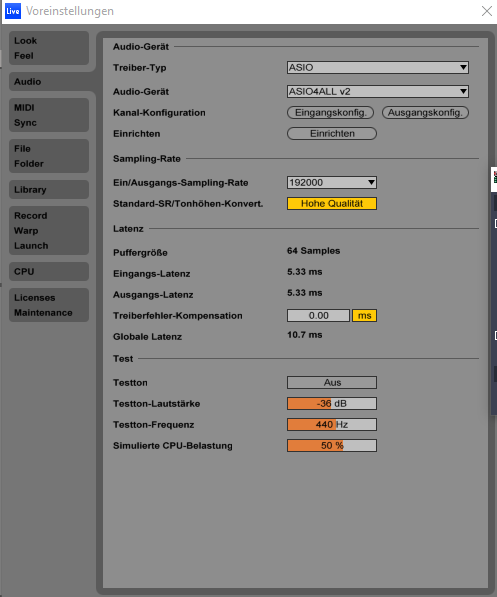Click the Treiberfehler-Kompensation 0.00 field

click(x=318, y=316)
